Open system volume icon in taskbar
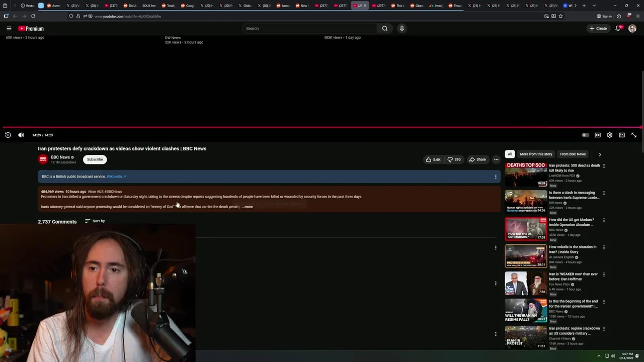This screenshot has width=644, height=362. coord(613,356)
